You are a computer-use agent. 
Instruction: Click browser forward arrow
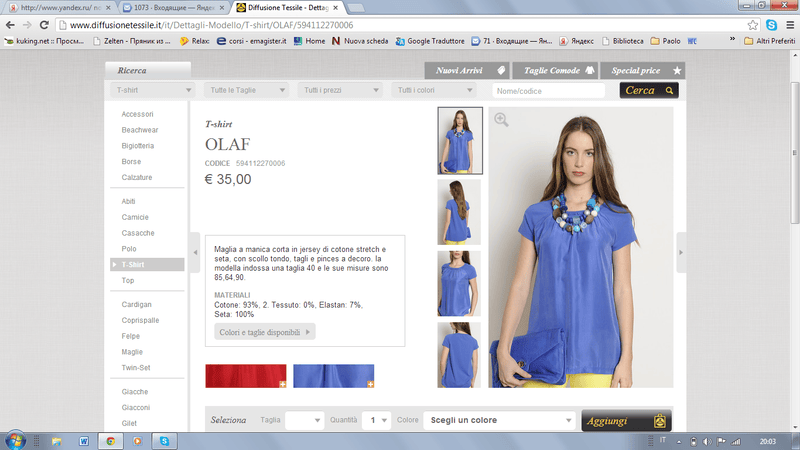[27, 24]
